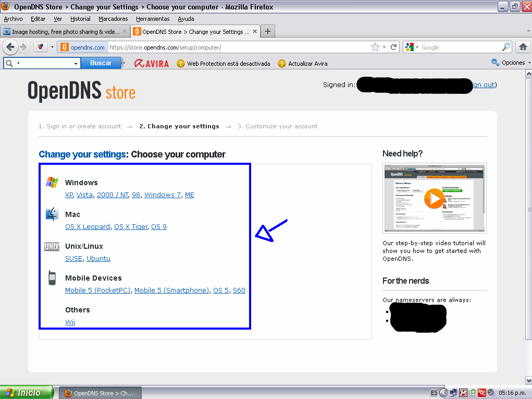
Task: Click the OpenDNS Store taskbar button
Action: coord(101,393)
